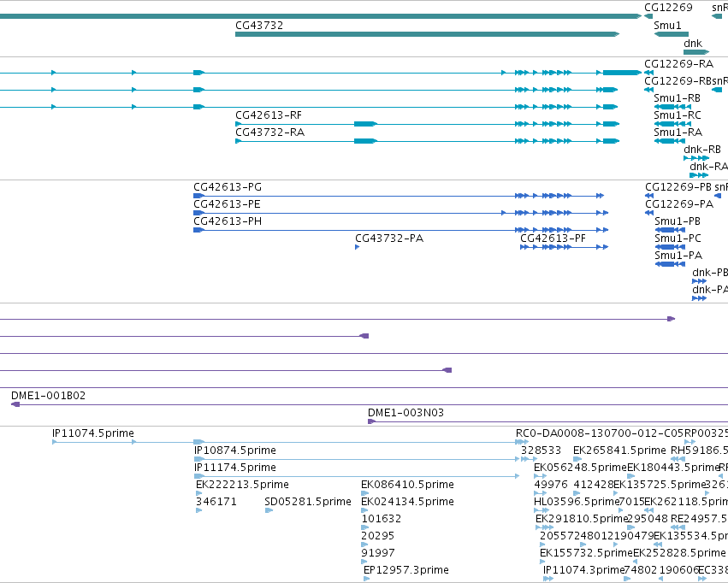This screenshot has width=728, height=583.
Task: Click the CG42613-PG protein label
Action: [x=228, y=187]
